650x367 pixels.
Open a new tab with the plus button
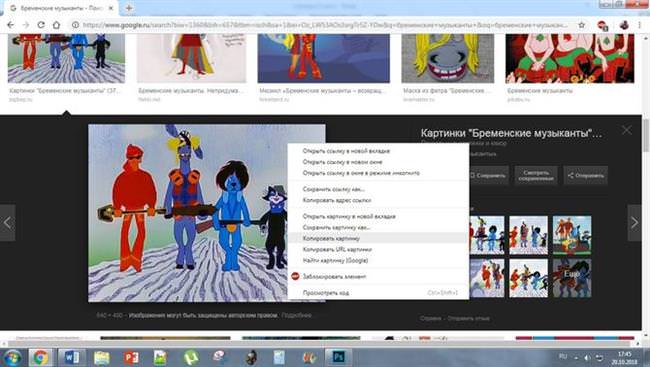click(x=129, y=8)
